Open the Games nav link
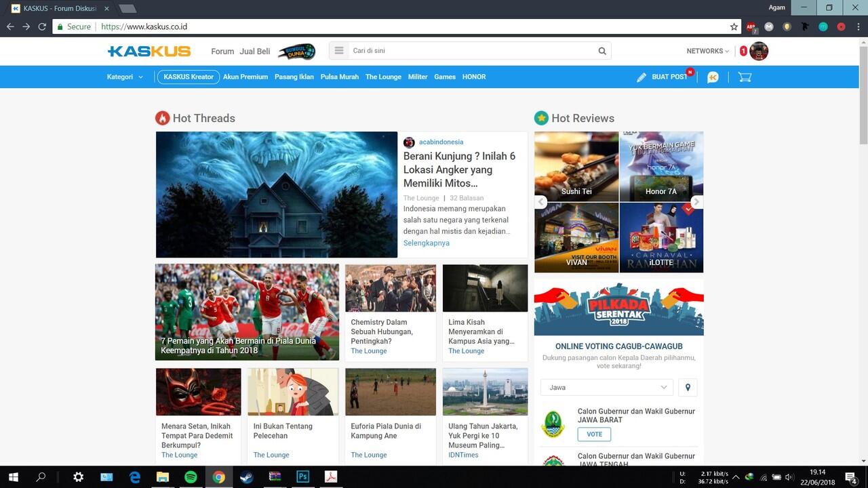The height and width of the screenshot is (488, 868). 445,77
